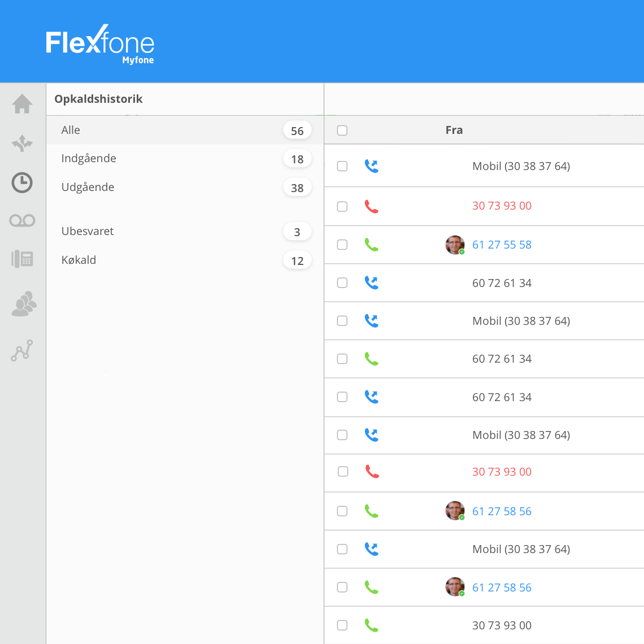Click the 56 count badge beside Alle
This screenshot has height=644, width=644.
pyautogui.click(x=297, y=130)
